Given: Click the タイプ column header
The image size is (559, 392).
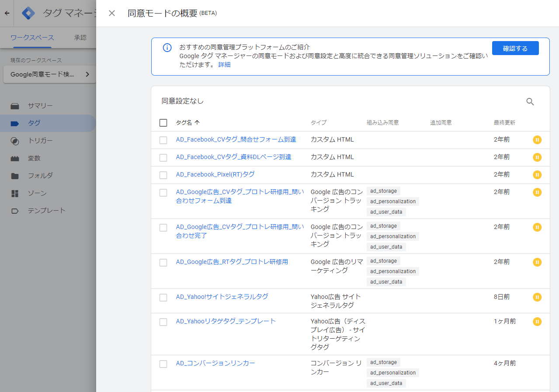Looking at the screenshot, I should click(x=319, y=123).
